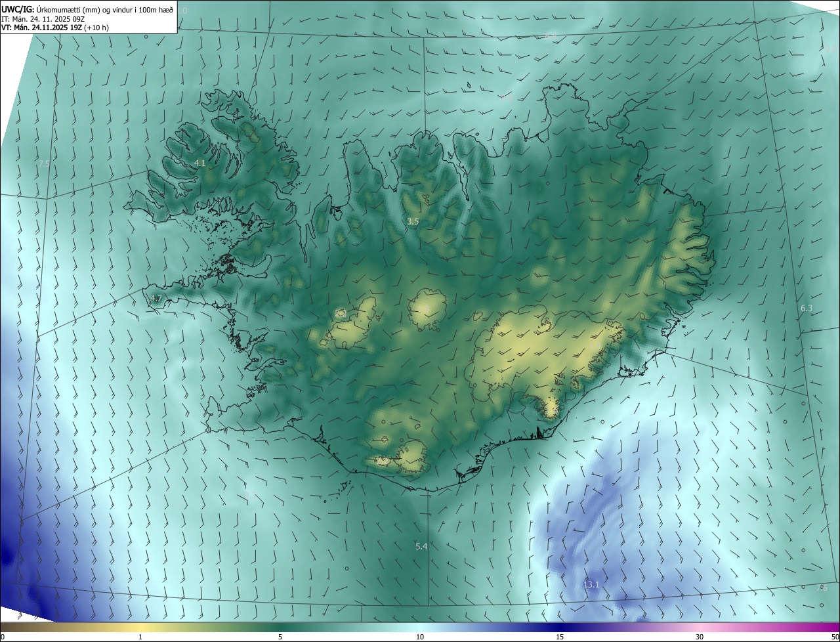Click the 7.5 value label over the sea
Image resolution: width=840 pixels, height=642 pixels.
coord(44,163)
